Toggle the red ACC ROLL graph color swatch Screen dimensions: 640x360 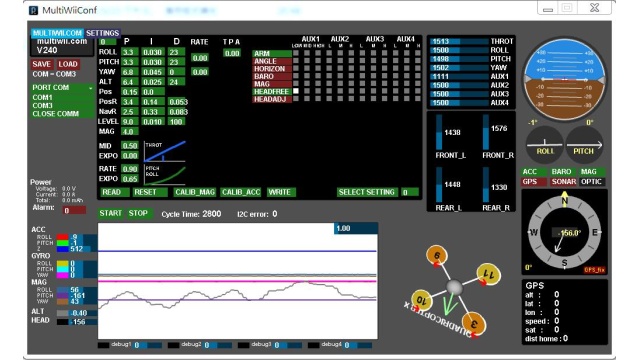[62, 237]
